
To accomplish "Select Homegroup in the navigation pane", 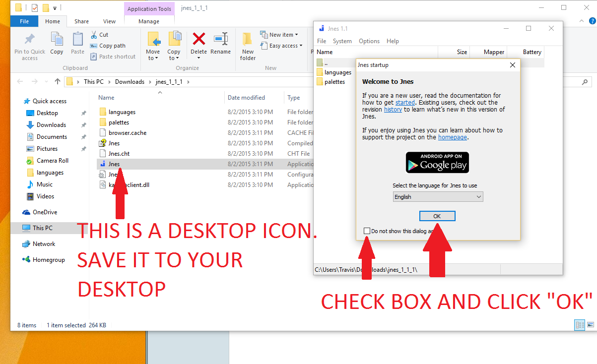I will [49, 260].
